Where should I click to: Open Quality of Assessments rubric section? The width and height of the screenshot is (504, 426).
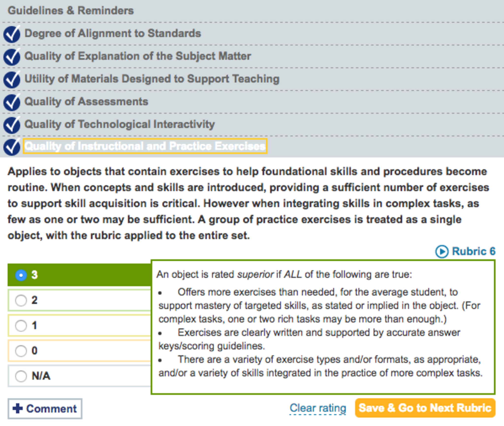pyautogui.click(x=86, y=101)
